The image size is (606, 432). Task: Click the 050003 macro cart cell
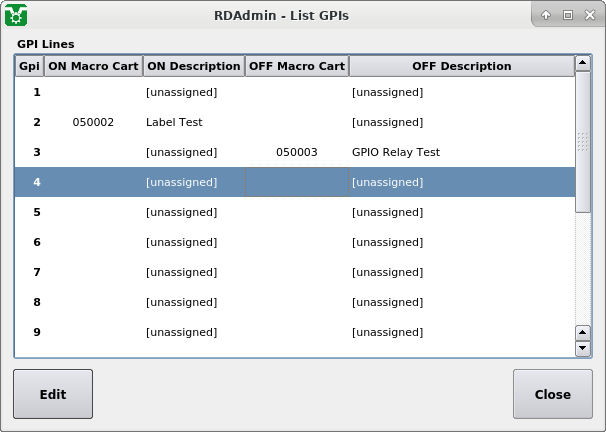(x=296, y=152)
